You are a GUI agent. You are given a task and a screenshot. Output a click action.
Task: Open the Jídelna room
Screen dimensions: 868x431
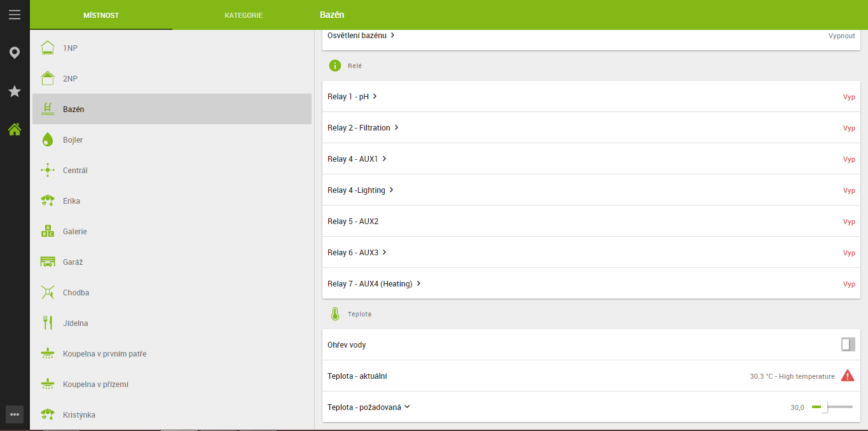(76, 323)
